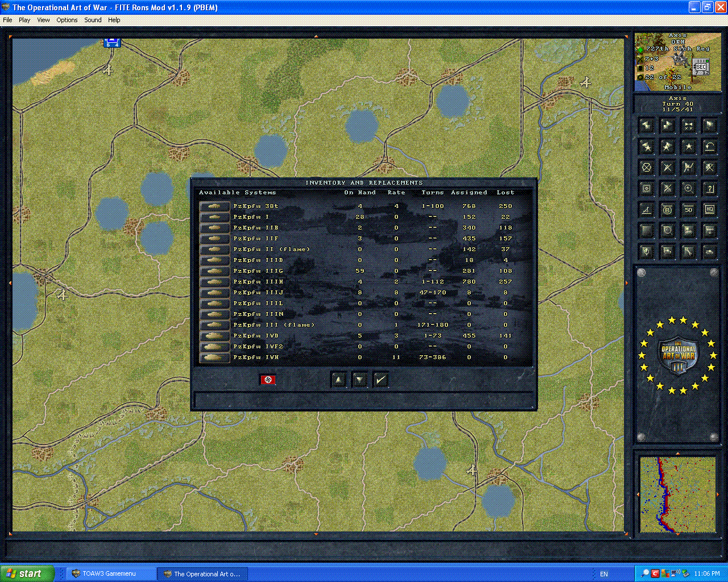Click turns value '73-386' for PzKpfw IVH
This screenshot has width=728, height=582.
coord(433,357)
